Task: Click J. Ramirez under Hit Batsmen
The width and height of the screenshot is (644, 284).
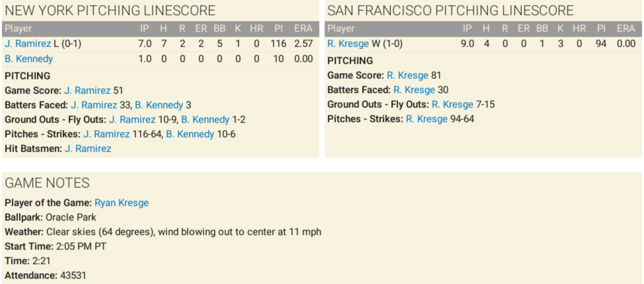Action: click(x=88, y=149)
